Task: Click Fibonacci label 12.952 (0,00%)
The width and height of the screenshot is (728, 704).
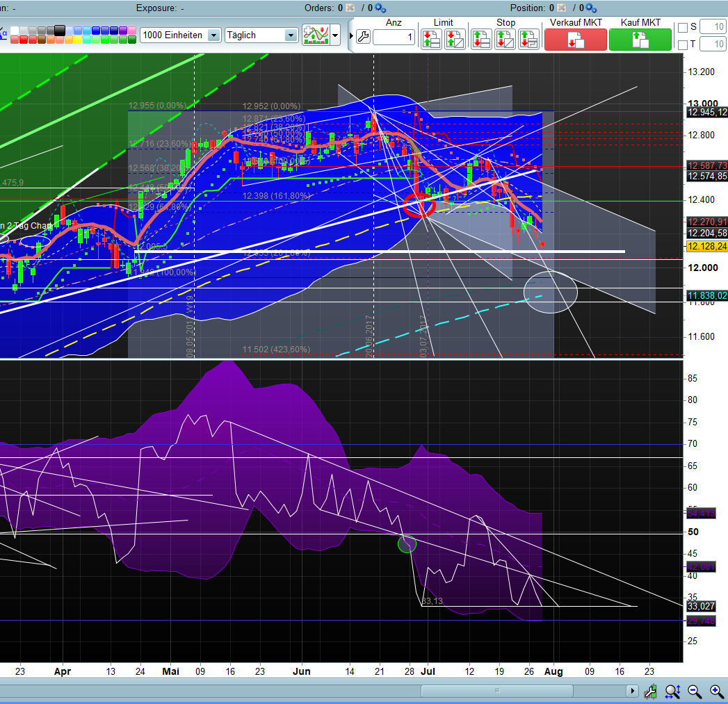Action: point(271,106)
